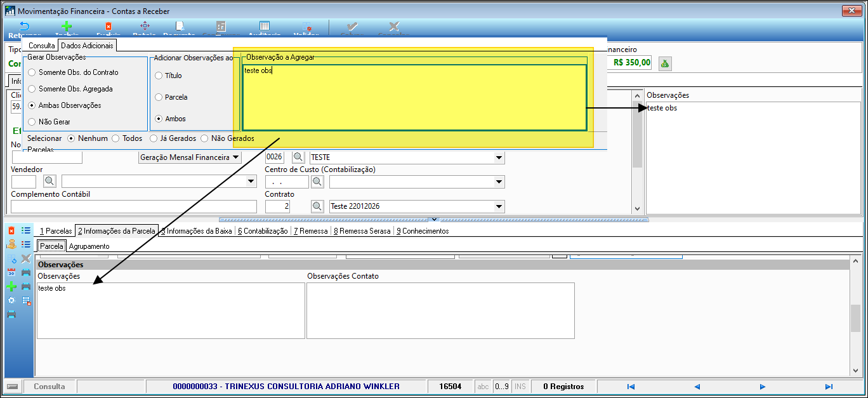Click the green plus Incluir toolbar icon
868x398 pixels.
(66, 27)
